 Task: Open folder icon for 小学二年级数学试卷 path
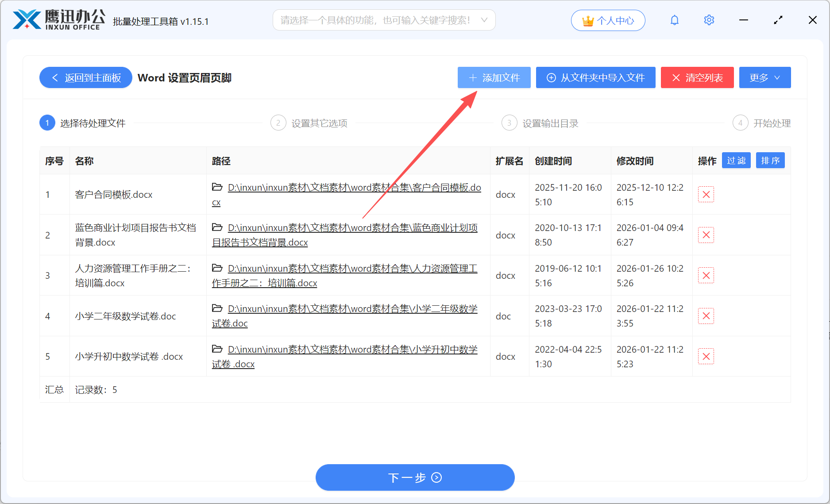coord(217,308)
